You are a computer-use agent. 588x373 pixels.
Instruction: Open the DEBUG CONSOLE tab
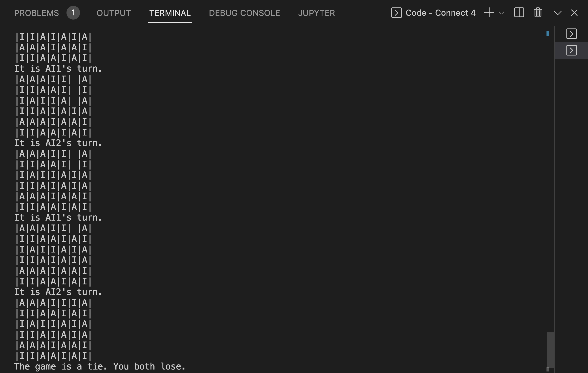click(244, 13)
